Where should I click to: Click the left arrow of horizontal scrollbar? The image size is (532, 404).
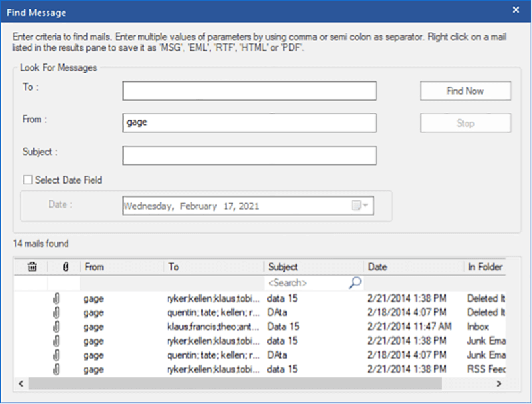19,384
